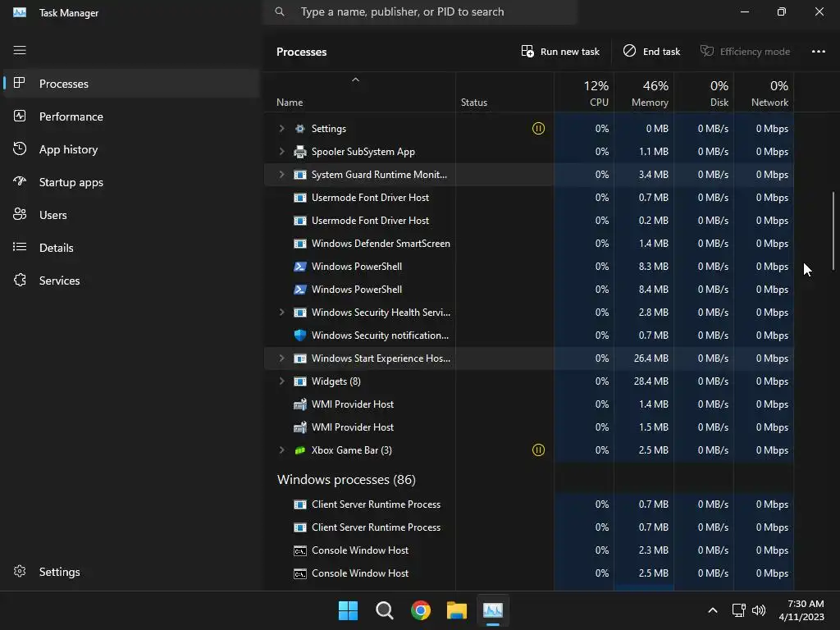The width and height of the screenshot is (840, 630).
Task: Select the 26.4 MB memory cell
Action: 644,358
